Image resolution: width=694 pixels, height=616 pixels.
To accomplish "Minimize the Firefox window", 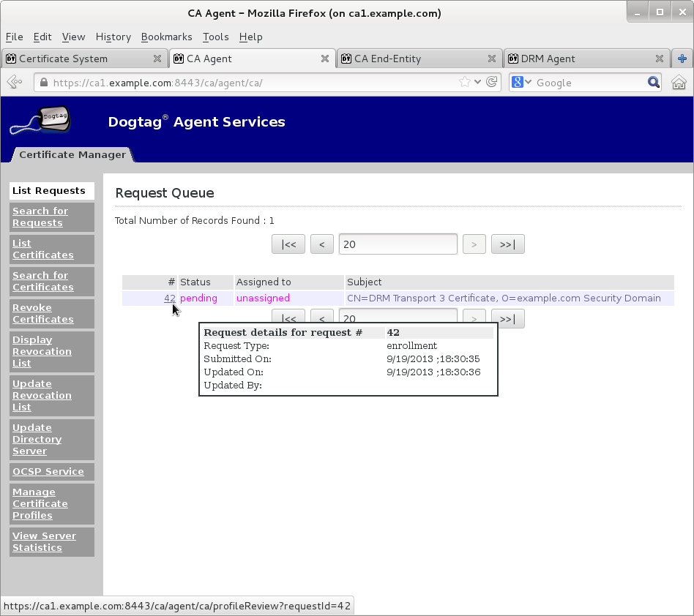I will point(637,12).
